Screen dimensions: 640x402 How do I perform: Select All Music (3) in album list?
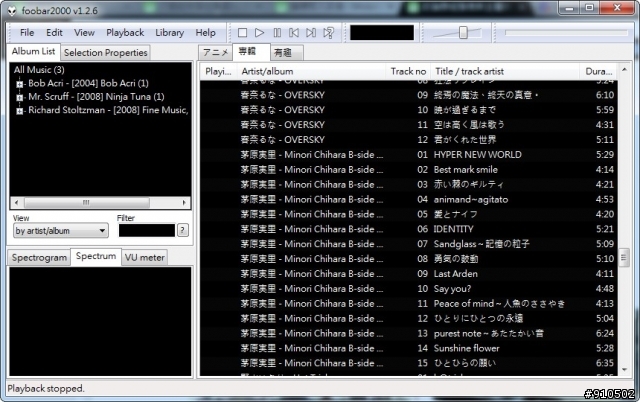39,70
